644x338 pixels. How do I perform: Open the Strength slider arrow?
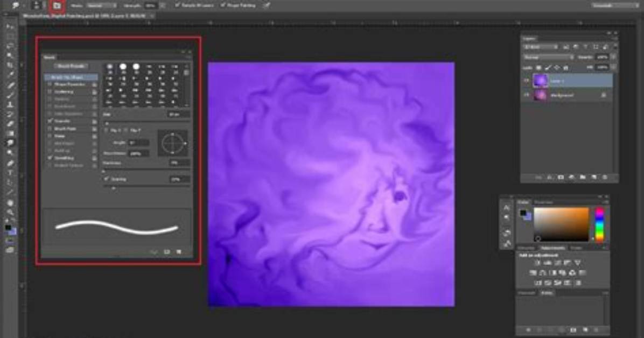click(163, 6)
